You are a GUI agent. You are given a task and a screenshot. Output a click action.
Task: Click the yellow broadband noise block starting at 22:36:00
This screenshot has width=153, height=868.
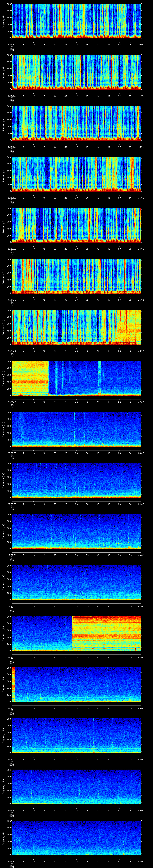point(30,378)
